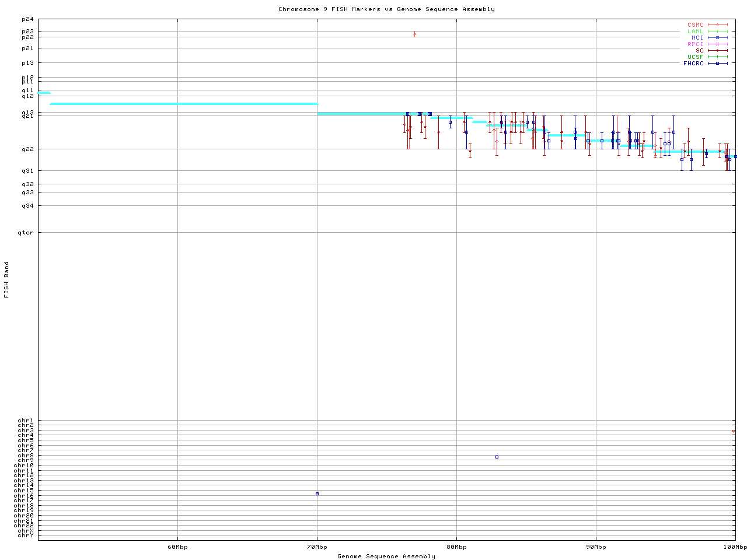The width and height of the screenshot is (747, 560).
Task: Select the black square marker near chr8 row
Action: coord(497,457)
